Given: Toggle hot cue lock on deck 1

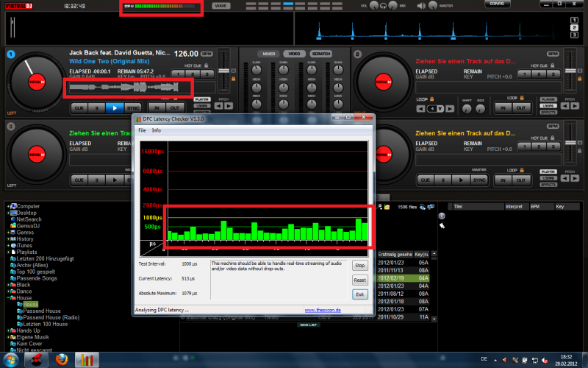Looking at the screenshot, I should (x=207, y=66).
